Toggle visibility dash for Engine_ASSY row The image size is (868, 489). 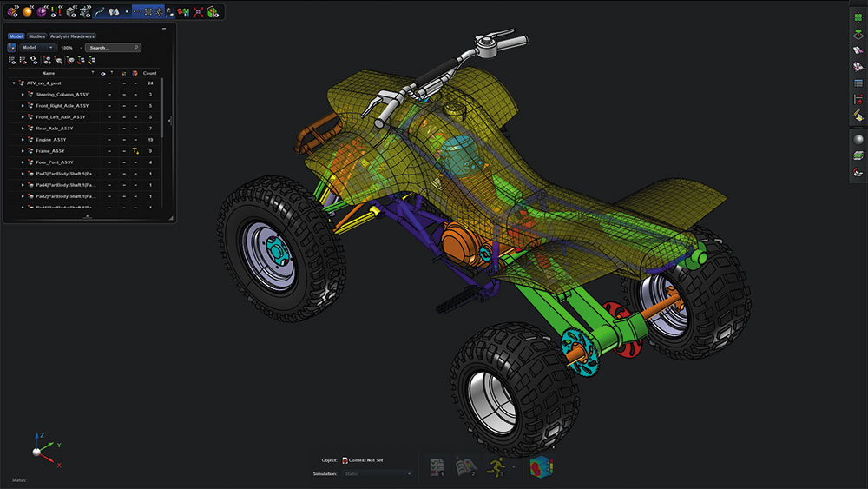point(109,140)
